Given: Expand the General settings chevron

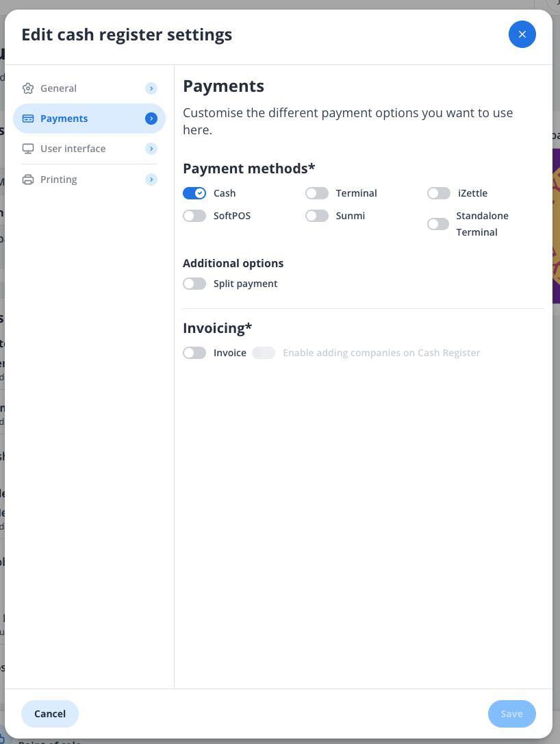Looking at the screenshot, I should click(x=151, y=88).
